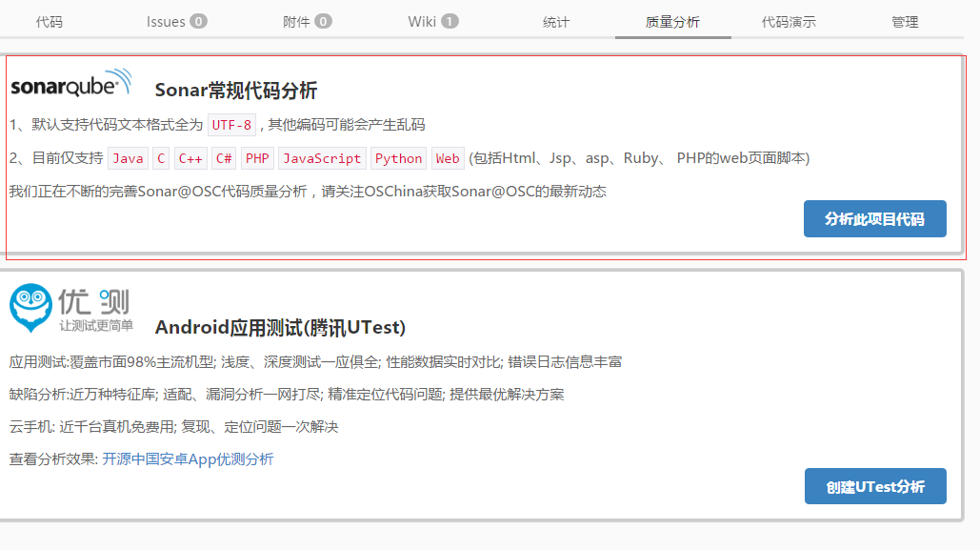The width and height of the screenshot is (980, 550).
Task: Click the sonarqube logo
Action: coord(71,83)
